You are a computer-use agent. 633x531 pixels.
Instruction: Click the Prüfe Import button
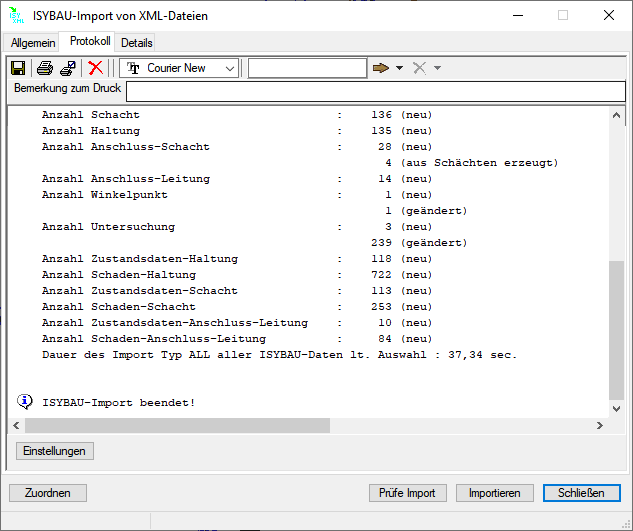pos(408,493)
